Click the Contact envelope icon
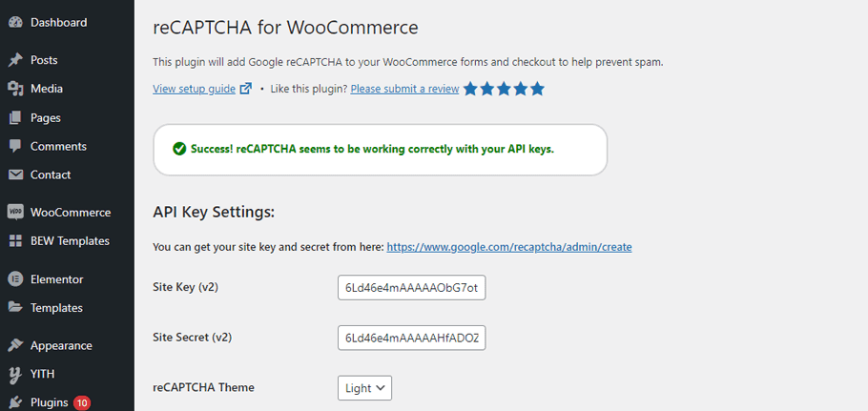Screen dimensions: 868x411 (x=15, y=175)
